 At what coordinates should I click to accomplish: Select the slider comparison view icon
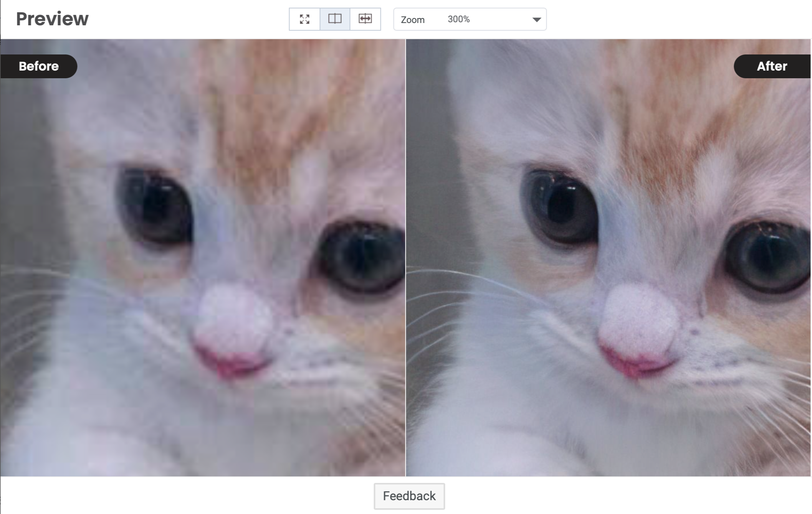365,19
